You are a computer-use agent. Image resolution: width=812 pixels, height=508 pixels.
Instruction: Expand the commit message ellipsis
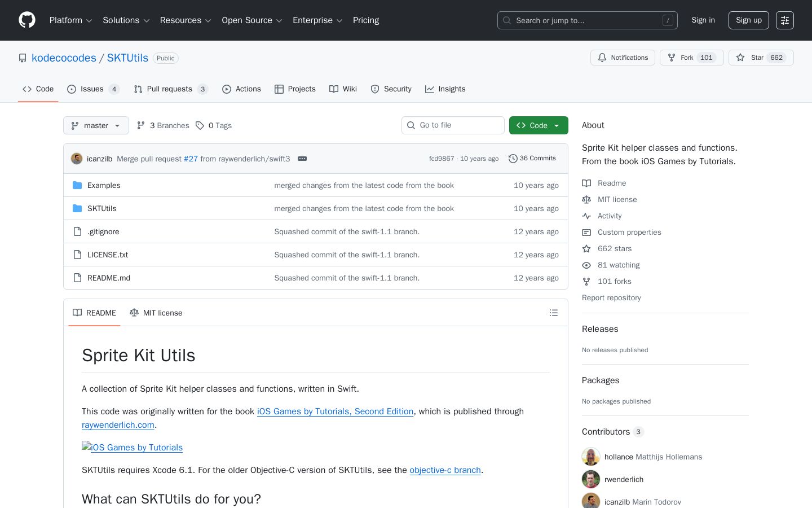pos(302,159)
